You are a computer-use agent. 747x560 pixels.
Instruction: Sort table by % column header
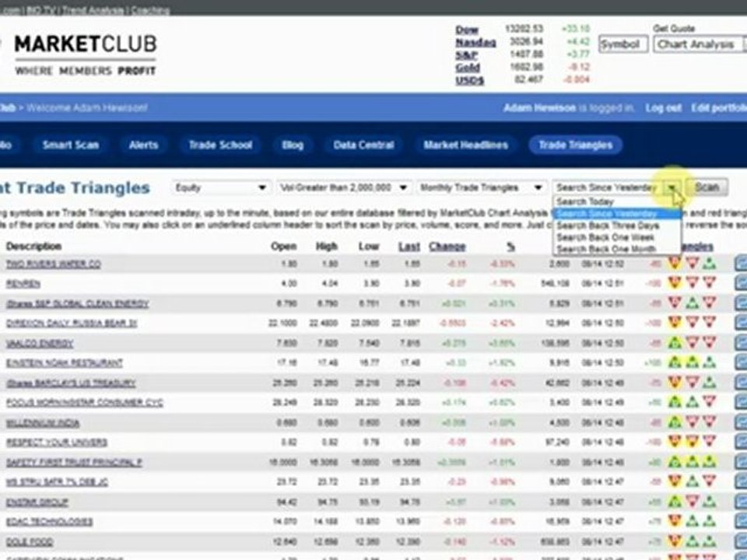pyautogui.click(x=510, y=247)
